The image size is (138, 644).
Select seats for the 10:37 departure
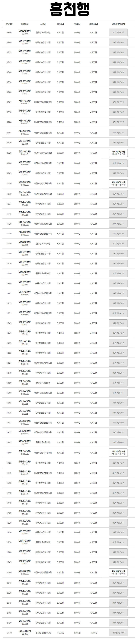(x=118, y=204)
